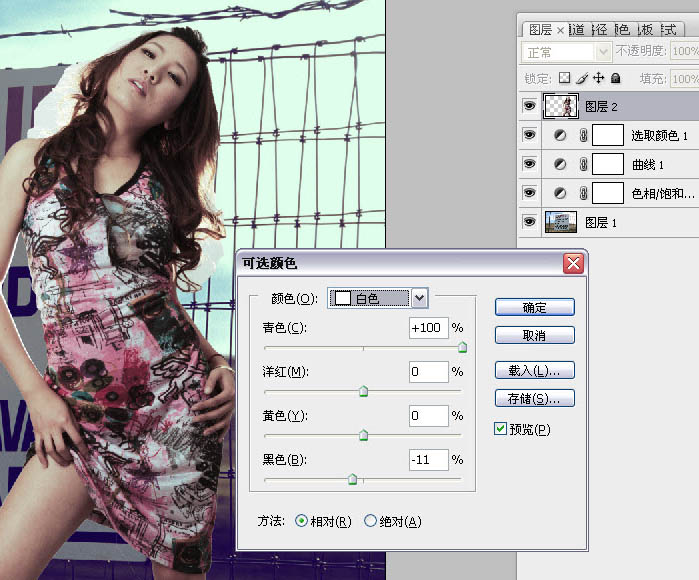This screenshot has width=699, height=580.
Task: Toggle visibility of 图层 1 layer
Action: tap(529, 222)
